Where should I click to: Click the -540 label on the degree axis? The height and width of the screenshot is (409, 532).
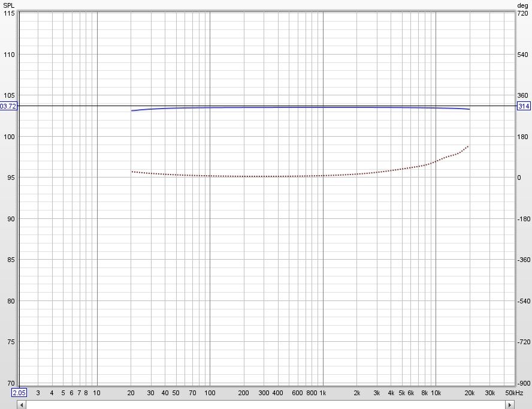pyautogui.click(x=524, y=301)
